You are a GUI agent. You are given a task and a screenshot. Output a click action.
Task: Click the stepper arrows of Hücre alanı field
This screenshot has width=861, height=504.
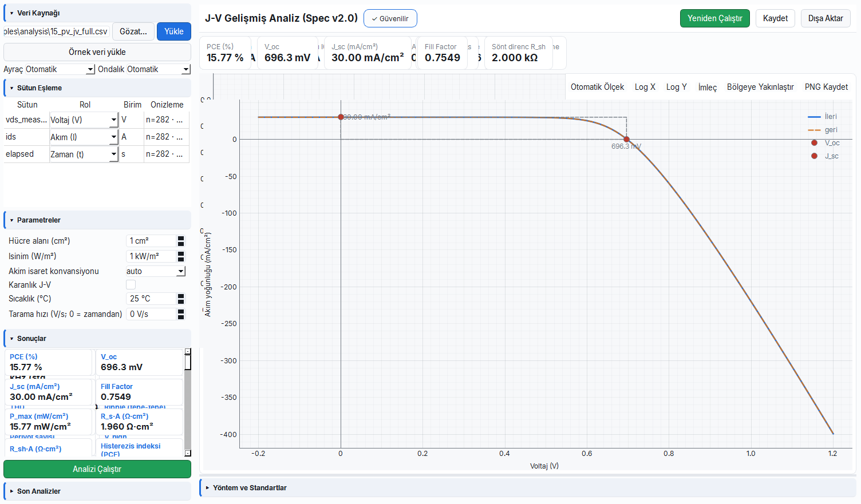pos(181,241)
